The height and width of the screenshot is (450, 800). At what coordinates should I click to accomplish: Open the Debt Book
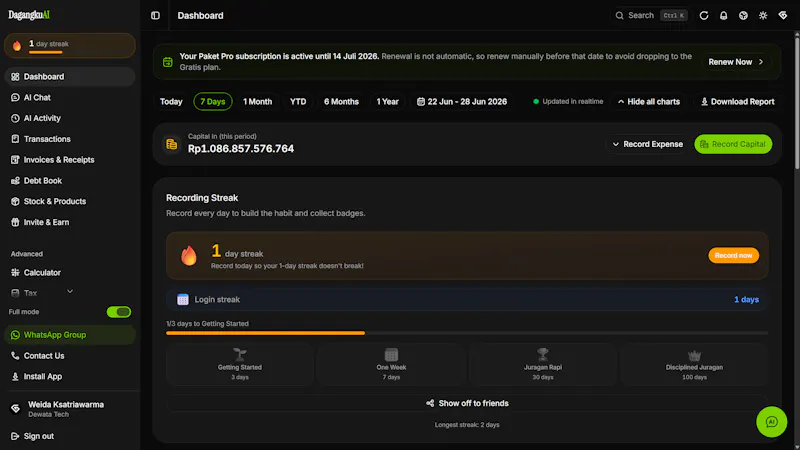pyautogui.click(x=70, y=181)
